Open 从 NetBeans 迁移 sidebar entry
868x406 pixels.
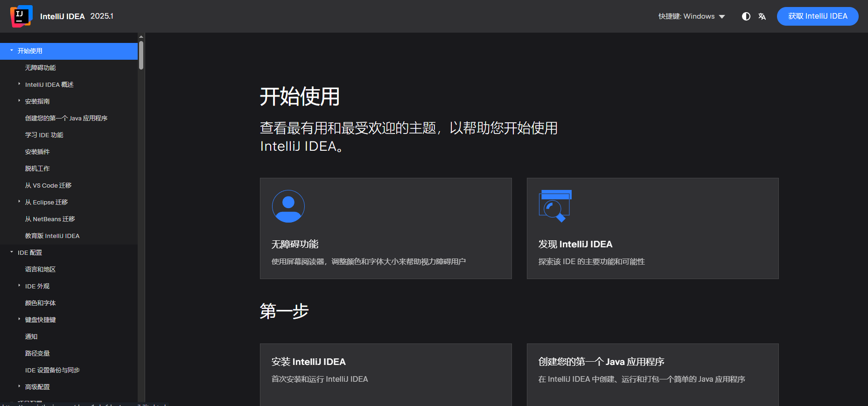tap(50, 219)
